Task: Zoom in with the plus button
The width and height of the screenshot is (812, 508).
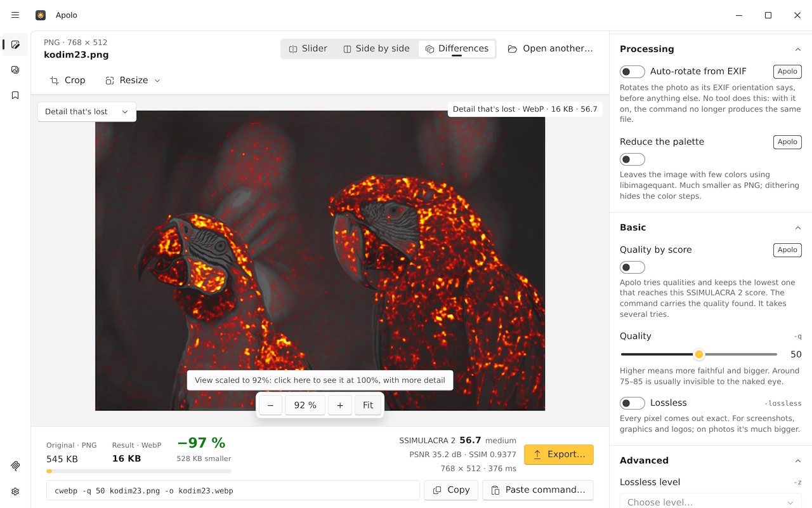Action: 340,405
